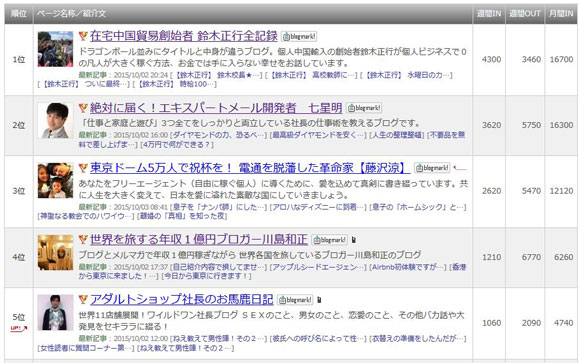This screenshot has height=363, width=580.
Task: Open the article link 今日から東京に行きます！
Action: coord(207,276)
